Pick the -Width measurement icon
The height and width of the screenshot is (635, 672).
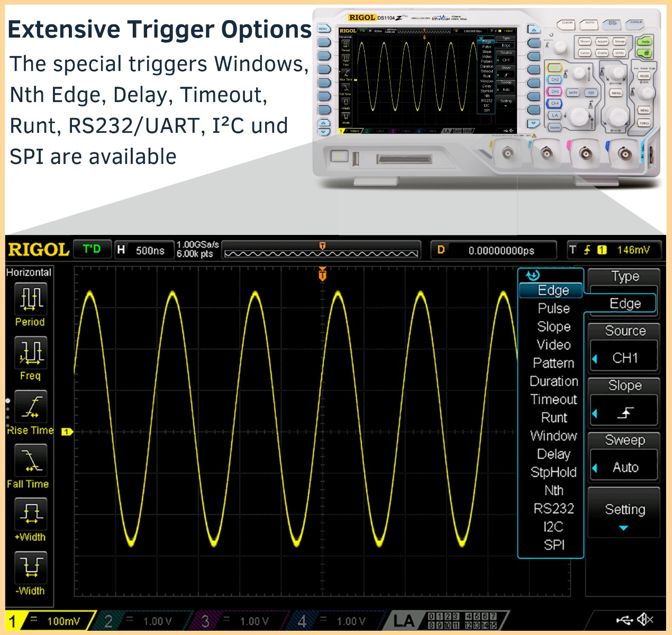tap(31, 568)
